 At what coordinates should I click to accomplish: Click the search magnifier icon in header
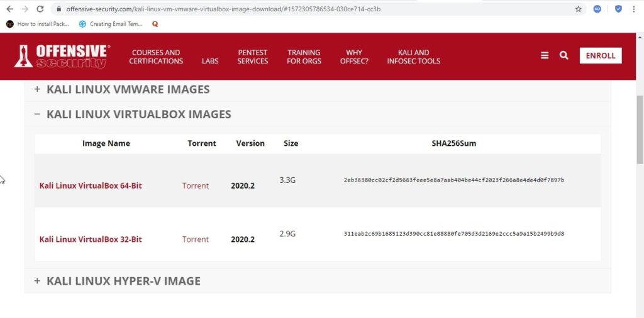[564, 55]
